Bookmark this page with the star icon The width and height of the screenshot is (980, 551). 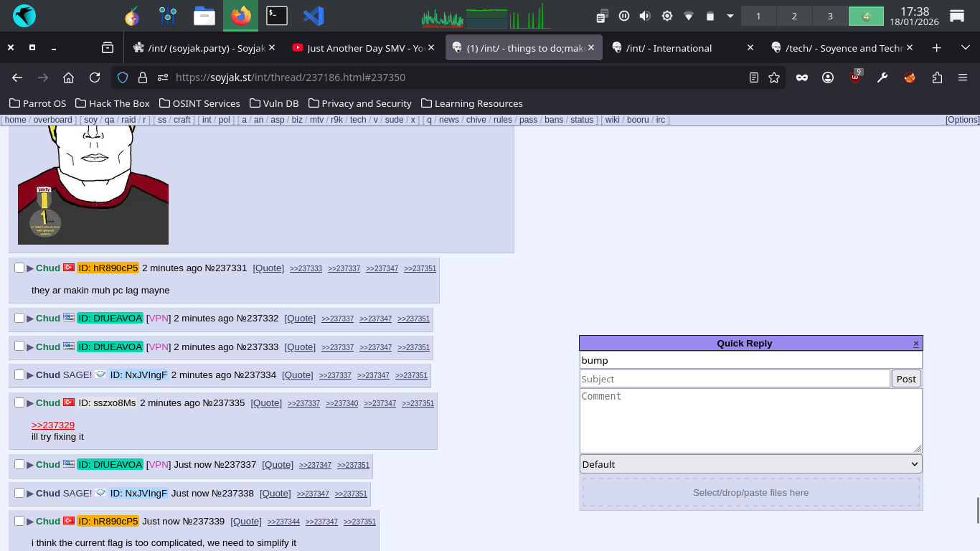(x=774, y=77)
